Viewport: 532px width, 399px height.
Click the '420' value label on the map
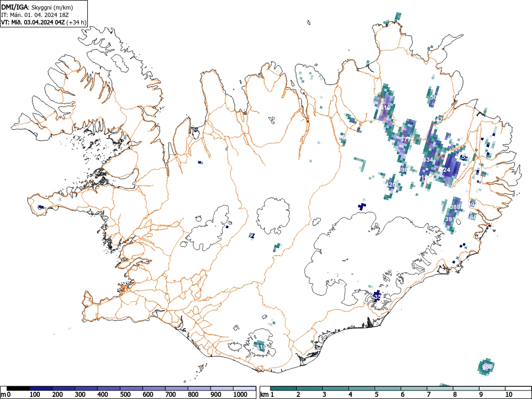tap(391, 185)
